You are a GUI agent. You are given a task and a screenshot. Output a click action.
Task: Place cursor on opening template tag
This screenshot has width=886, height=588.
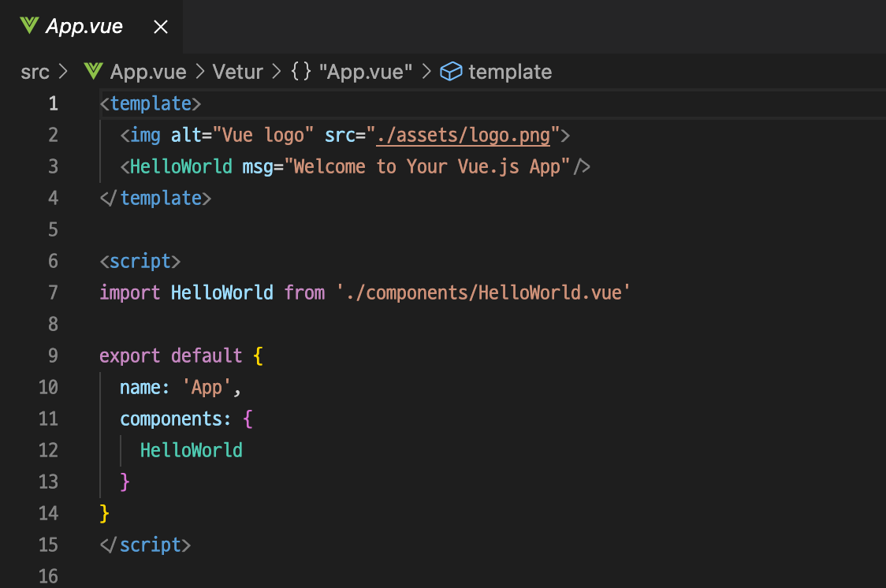tap(151, 104)
